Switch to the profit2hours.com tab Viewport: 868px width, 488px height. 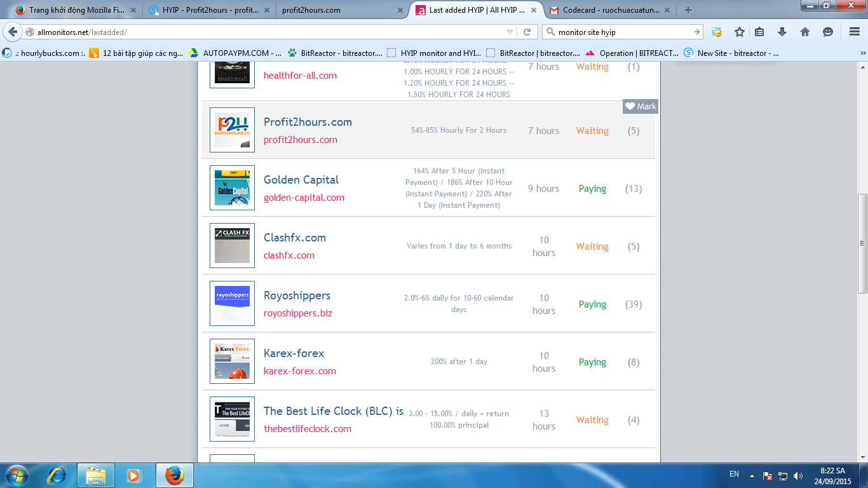(342, 10)
